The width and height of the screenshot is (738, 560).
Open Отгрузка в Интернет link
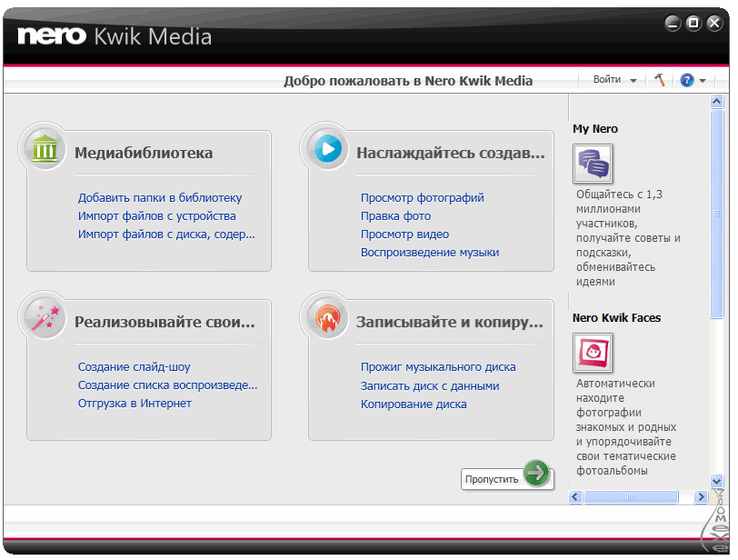[x=135, y=404]
